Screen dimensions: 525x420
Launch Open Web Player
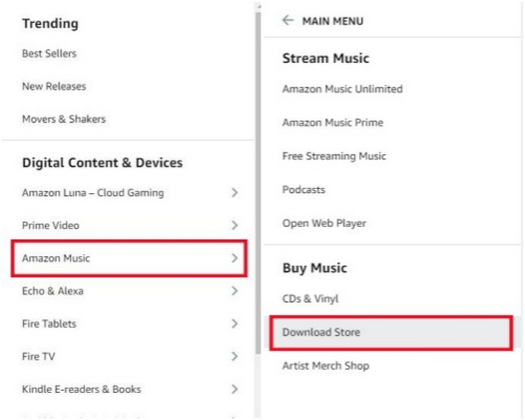tap(324, 223)
